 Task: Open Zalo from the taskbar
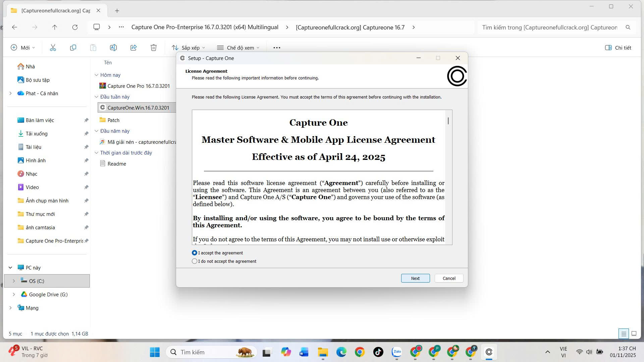pos(397,352)
